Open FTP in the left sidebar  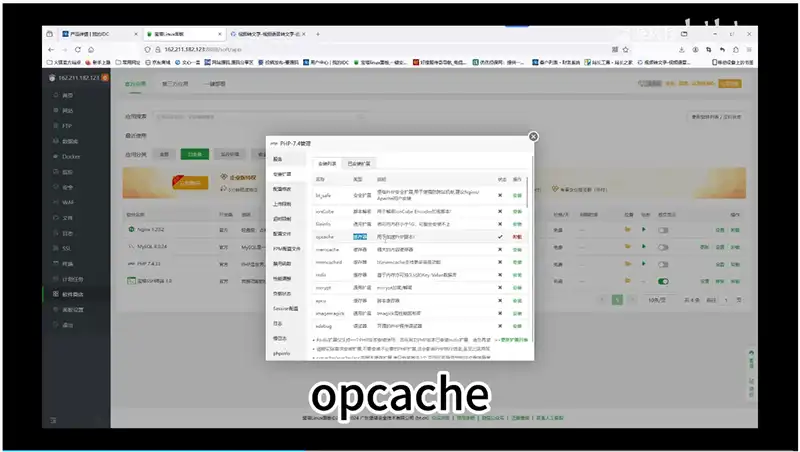point(67,126)
